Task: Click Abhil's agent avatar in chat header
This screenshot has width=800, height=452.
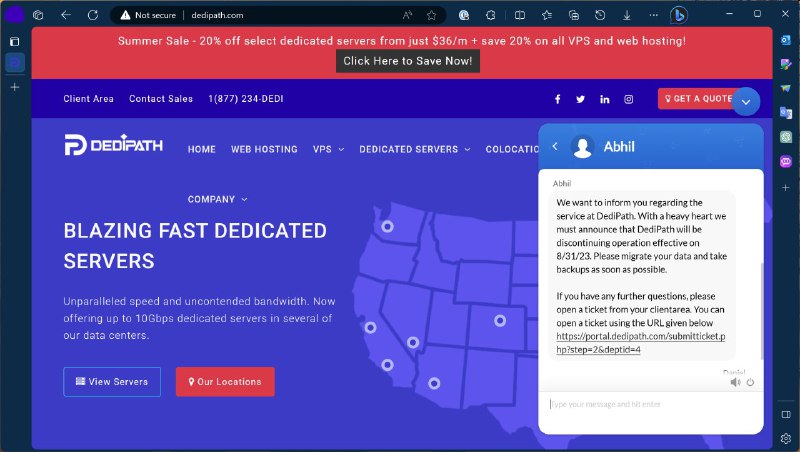Action: [582, 147]
